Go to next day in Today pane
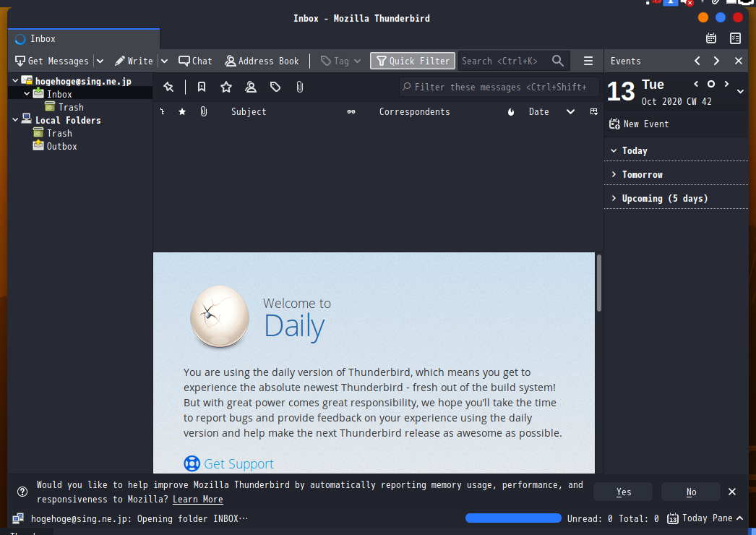 coord(726,84)
